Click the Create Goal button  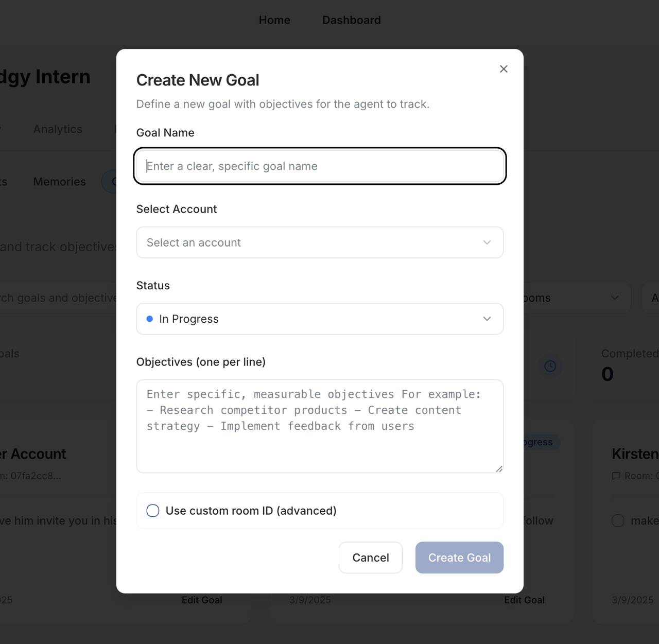click(459, 558)
